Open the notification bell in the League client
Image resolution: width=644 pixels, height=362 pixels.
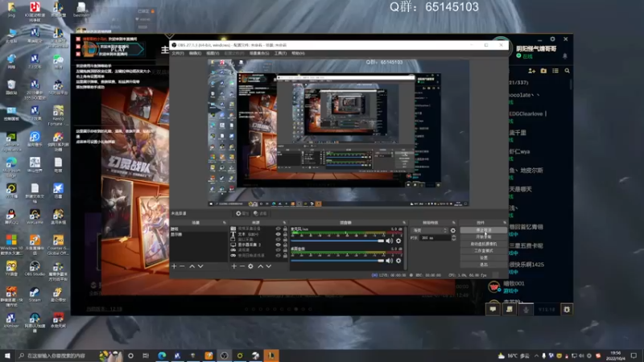565,56
